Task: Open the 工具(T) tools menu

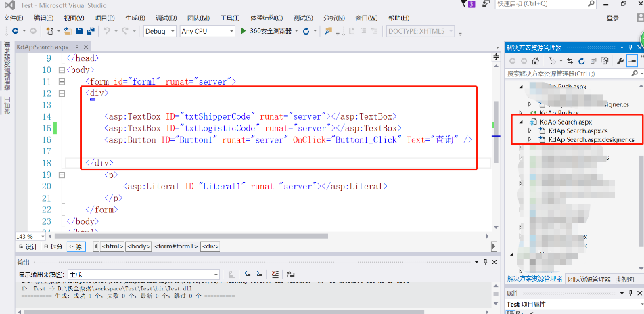Action: pyautogui.click(x=230, y=18)
